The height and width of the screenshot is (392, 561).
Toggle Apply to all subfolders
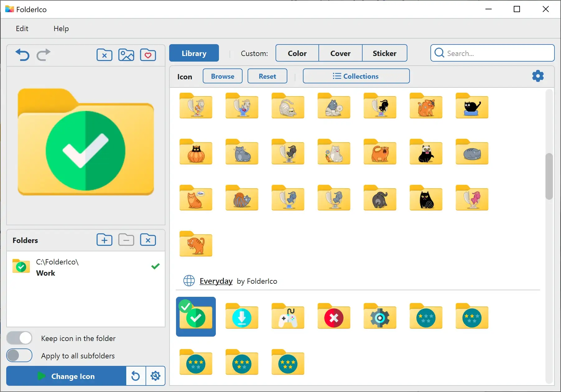[x=19, y=355]
